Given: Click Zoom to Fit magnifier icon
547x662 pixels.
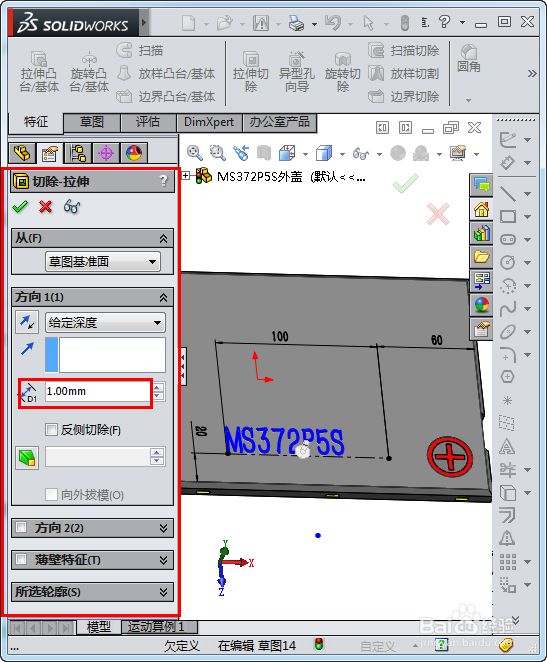Looking at the screenshot, I should coord(195,153).
